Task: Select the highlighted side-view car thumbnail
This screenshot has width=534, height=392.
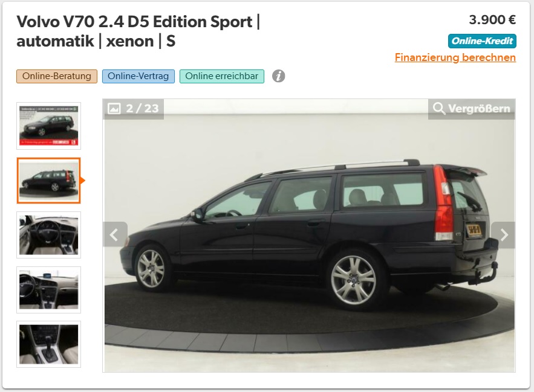Action: tap(49, 181)
